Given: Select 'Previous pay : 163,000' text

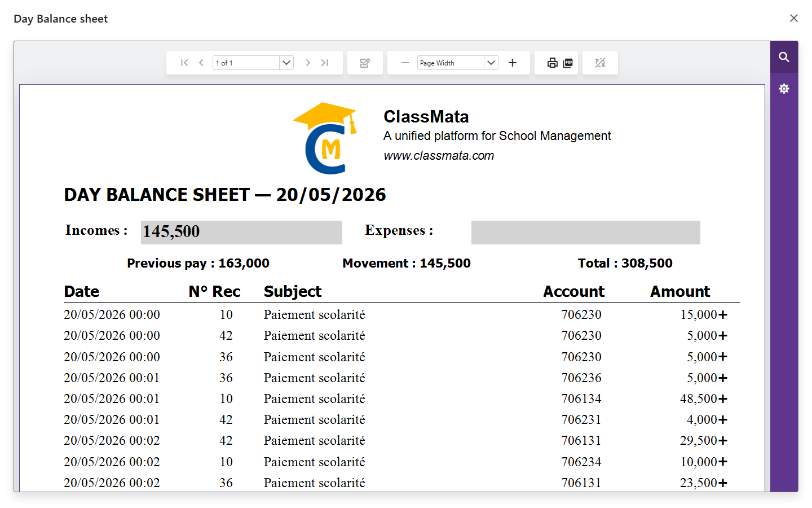Looking at the screenshot, I should pyautogui.click(x=198, y=263).
